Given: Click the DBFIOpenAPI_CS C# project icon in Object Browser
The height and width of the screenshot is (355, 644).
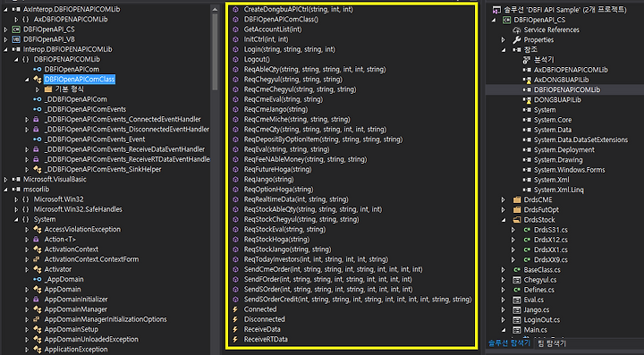Looking at the screenshot, I should point(16,30).
